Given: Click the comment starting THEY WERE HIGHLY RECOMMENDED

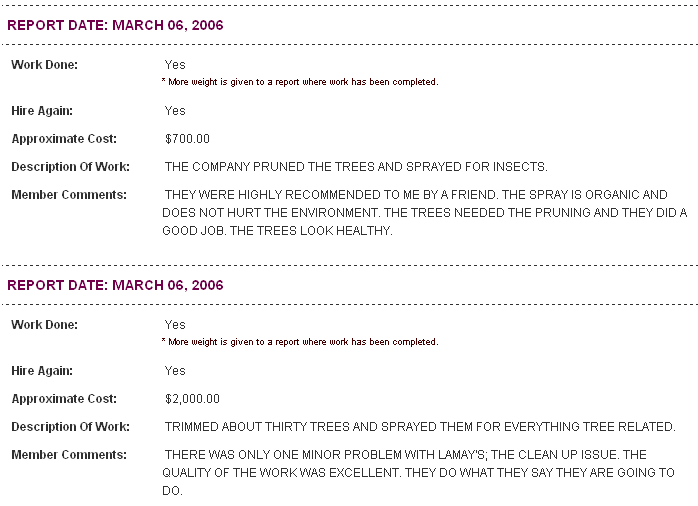Looking at the screenshot, I should click(425, 213).
